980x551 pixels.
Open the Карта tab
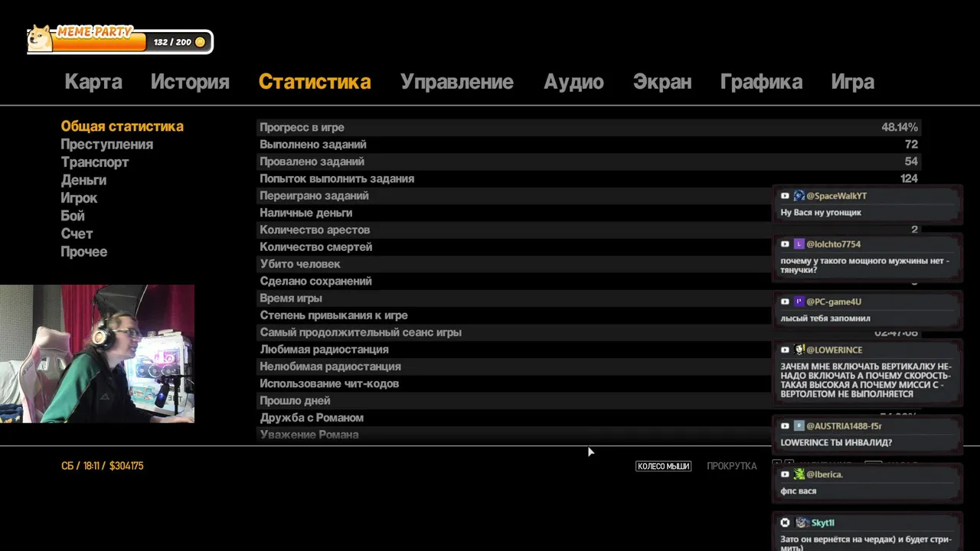tap(93, 82)
